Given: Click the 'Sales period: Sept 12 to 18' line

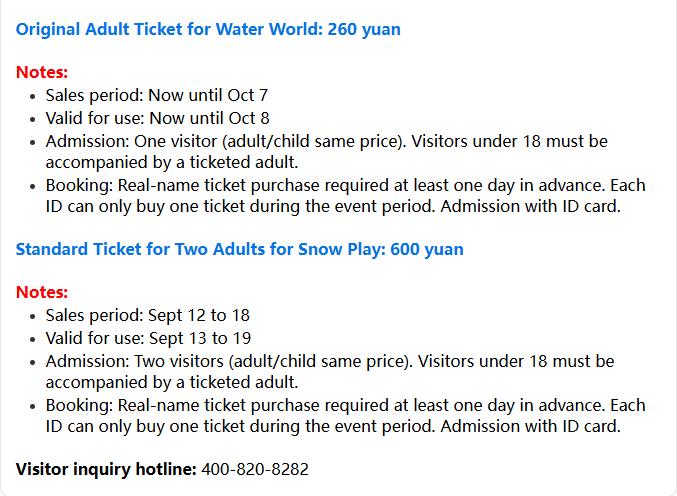Looking at the screenshot, I should [x=148, y=316].
